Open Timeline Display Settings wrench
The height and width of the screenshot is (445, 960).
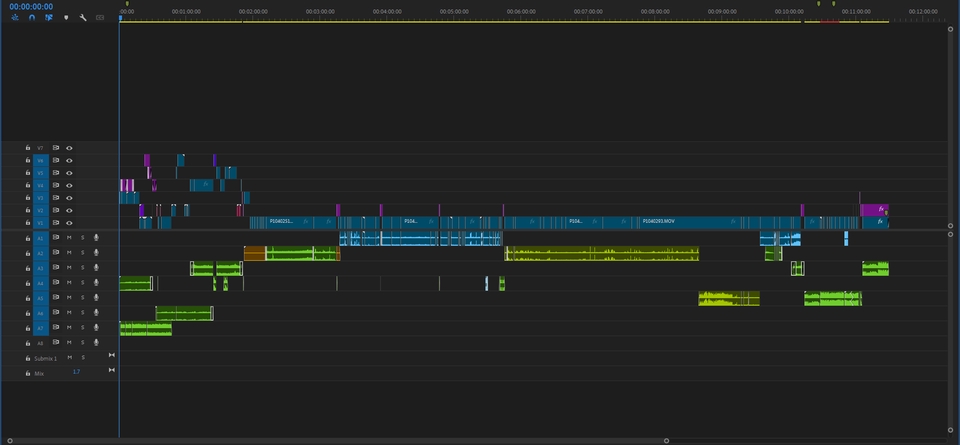point(83,18)
